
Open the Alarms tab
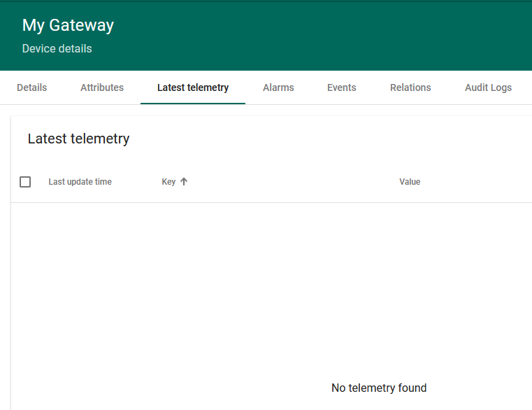(x=278, y=87)
